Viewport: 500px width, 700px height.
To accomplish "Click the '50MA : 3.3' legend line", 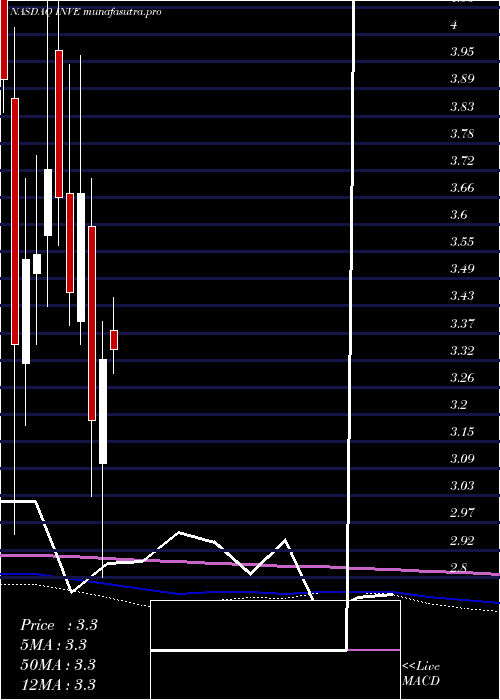I will point(58,665).
